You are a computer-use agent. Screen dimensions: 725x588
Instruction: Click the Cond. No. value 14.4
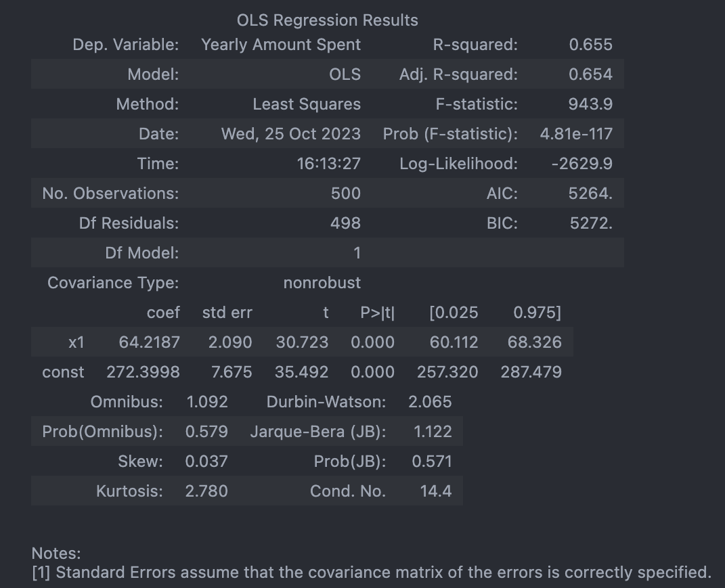[x=435, y=491]
